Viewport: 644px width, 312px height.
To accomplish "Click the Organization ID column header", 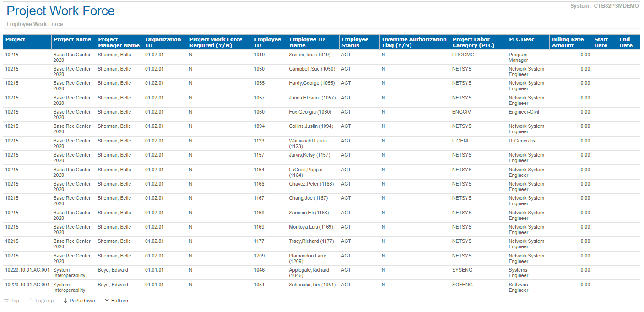I will [163, 42].
